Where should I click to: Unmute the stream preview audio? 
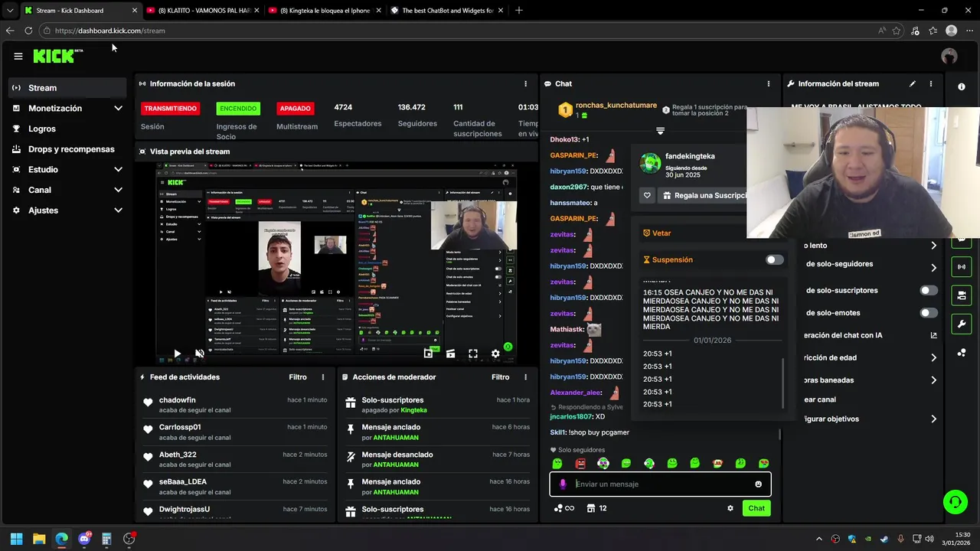click(199, 354)
